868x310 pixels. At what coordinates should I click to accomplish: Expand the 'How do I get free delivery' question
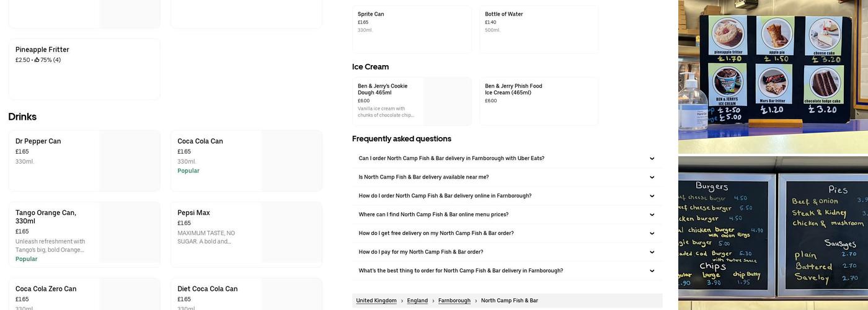[652, 234]
